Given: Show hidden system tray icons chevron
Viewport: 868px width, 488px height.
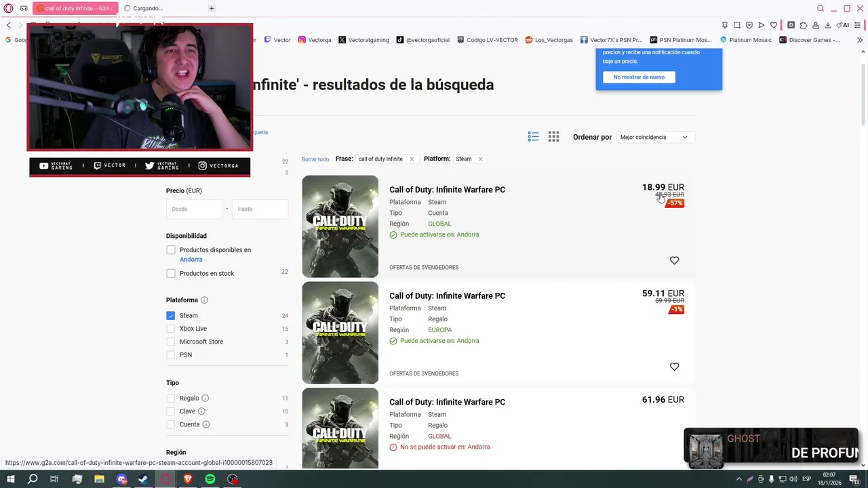Looking at the screenshot, I should click(x=738, y=479).
